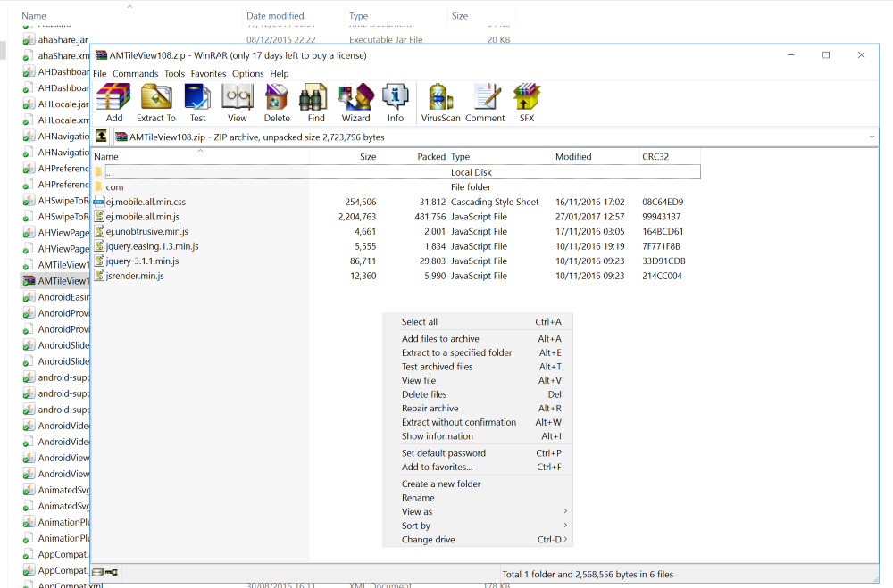Click ahaShare.jar file icon in Explorer
893x588 pixels.
pos(29,39)
